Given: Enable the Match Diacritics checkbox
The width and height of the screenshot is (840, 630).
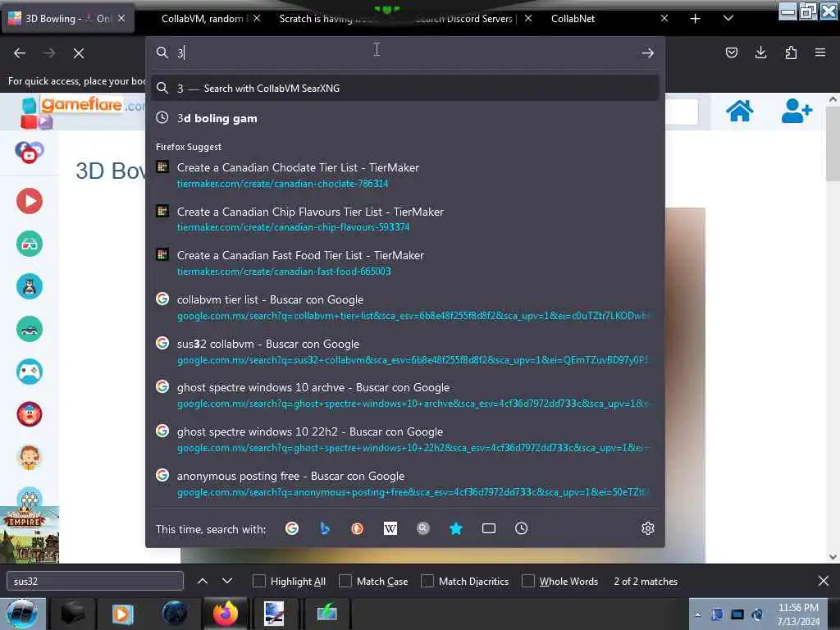Looking at the screenshot, I should [x=427, y=582].
